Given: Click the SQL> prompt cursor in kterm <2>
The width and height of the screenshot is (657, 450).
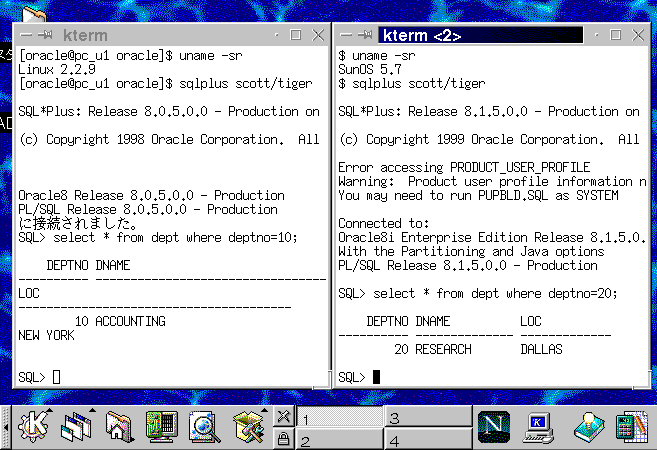Looking at the screenshot, I should tap(377, 377).
